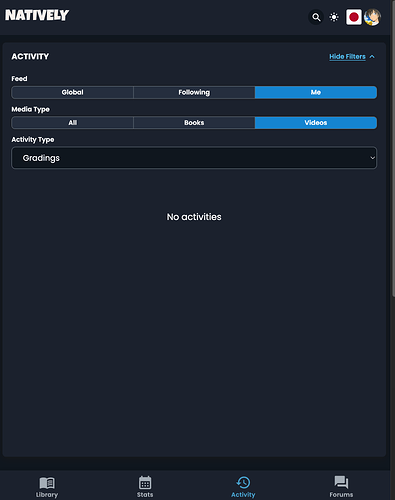This screenshot has width=395, height=500.
Task: Open the Activity Type Gradings dropdown
Action: 194,158
